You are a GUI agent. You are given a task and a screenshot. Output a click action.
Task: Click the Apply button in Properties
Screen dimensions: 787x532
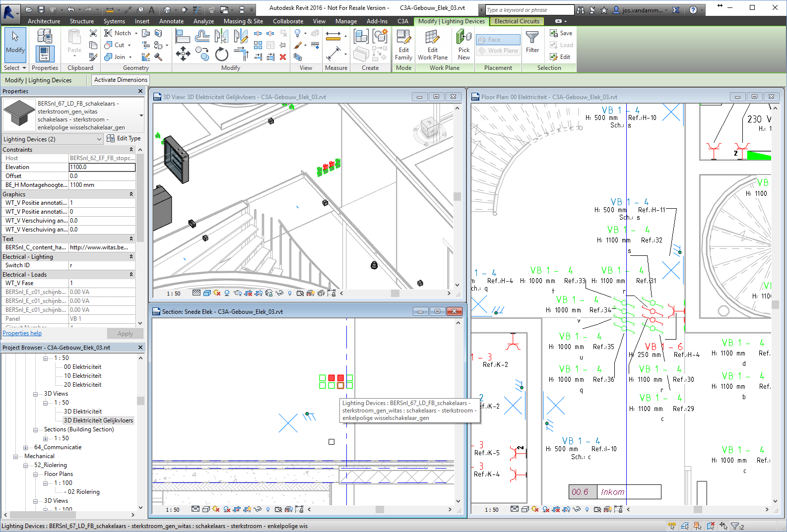[x=125, y=334]
